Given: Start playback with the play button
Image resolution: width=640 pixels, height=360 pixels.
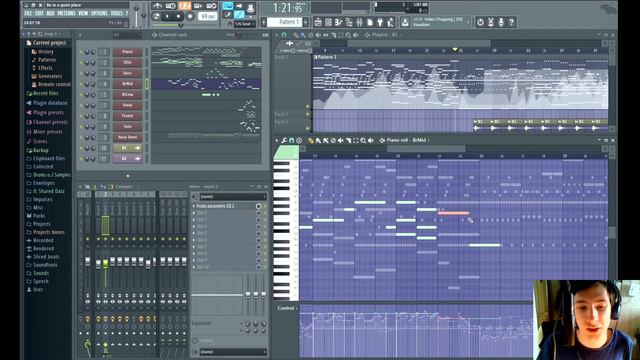Looking at the screenshot, I should point(168,16).
